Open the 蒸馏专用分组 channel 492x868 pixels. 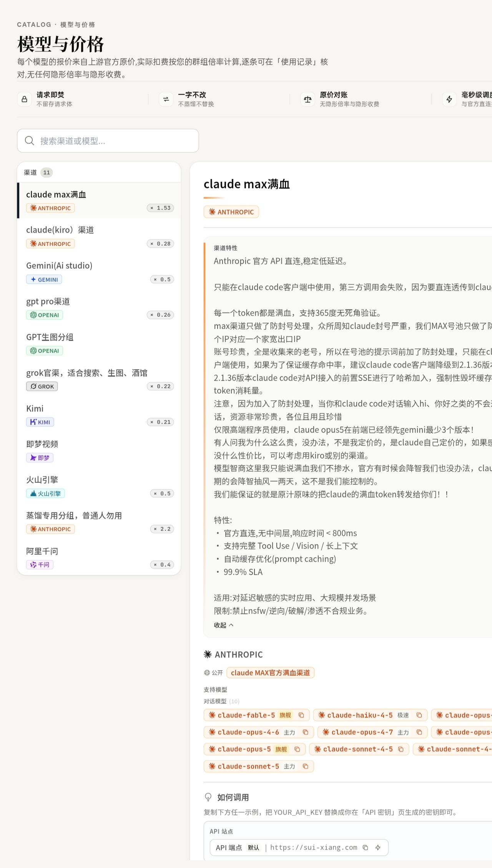(x=99, y=522)
